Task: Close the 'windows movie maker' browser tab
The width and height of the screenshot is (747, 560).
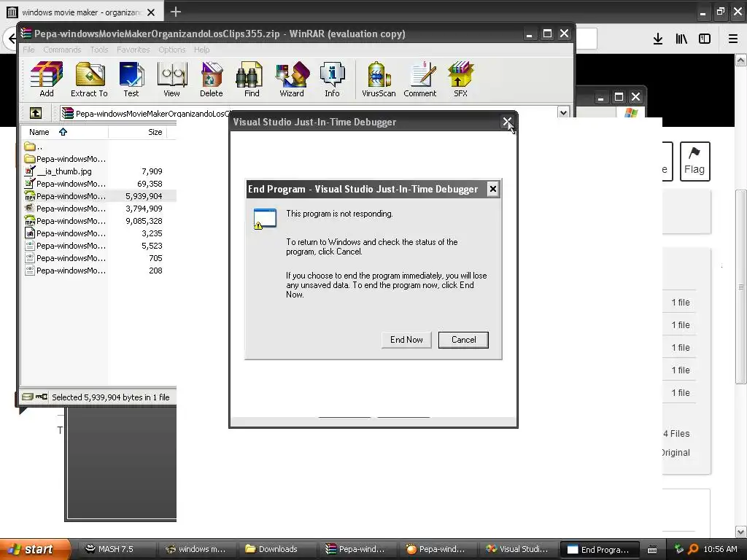Action: click(151, 12)
